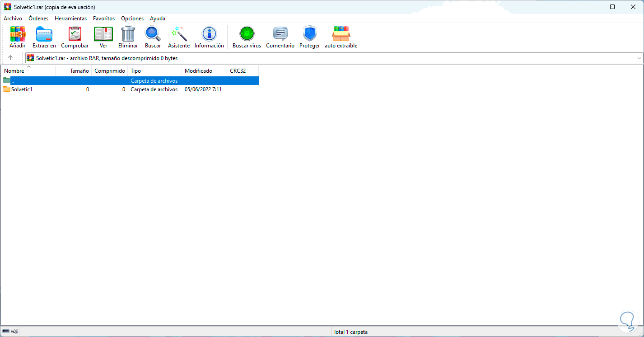Click the WinRAR icon in the title bar

(x=7, y=7)
